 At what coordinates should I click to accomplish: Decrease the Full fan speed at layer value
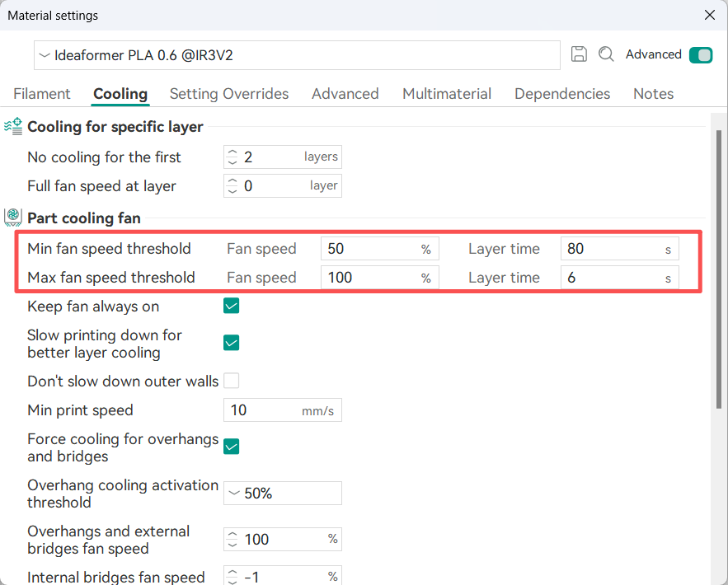232,190
